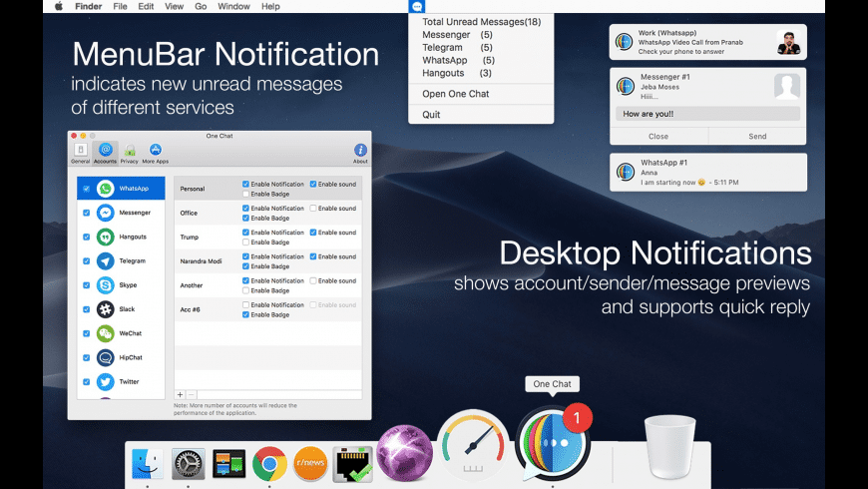Select the Another account row
Viewport: 868px width, 489px height.
(x=268, y=285)
